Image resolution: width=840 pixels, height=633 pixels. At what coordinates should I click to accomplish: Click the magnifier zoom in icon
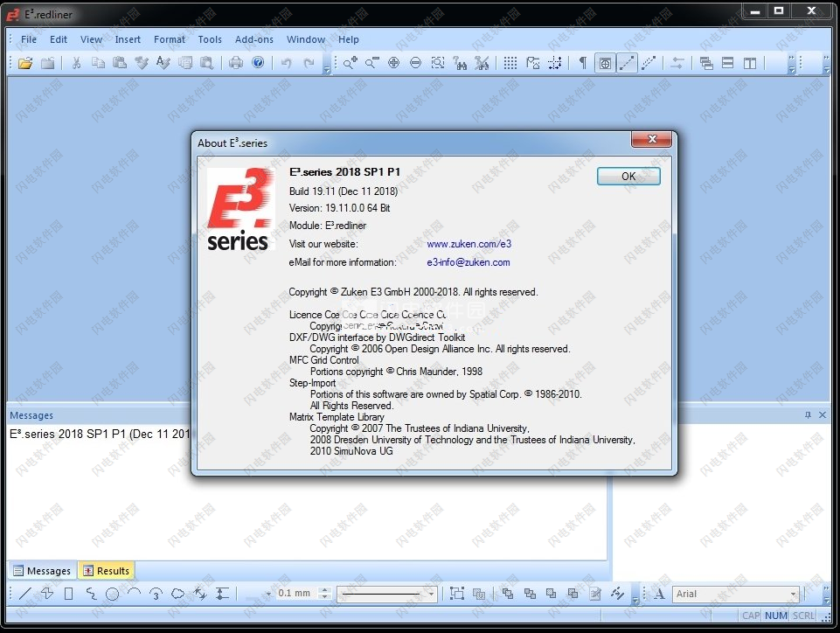351,63
